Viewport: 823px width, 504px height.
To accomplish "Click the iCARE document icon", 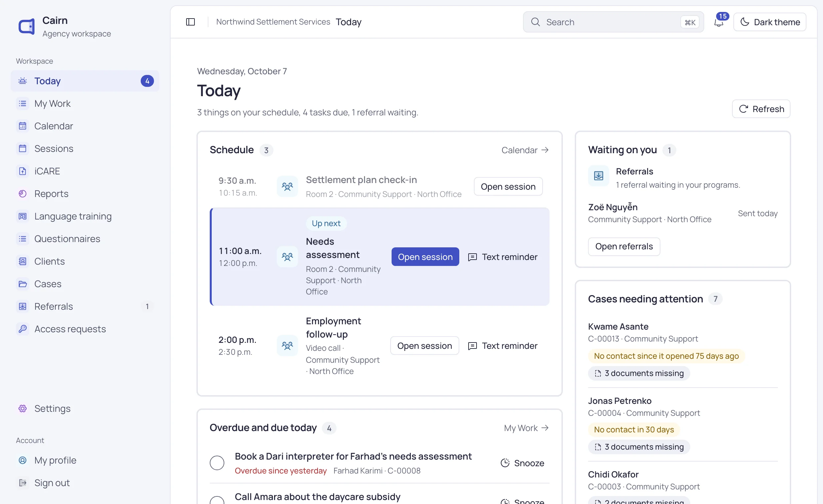I will [x=22, y=171].
